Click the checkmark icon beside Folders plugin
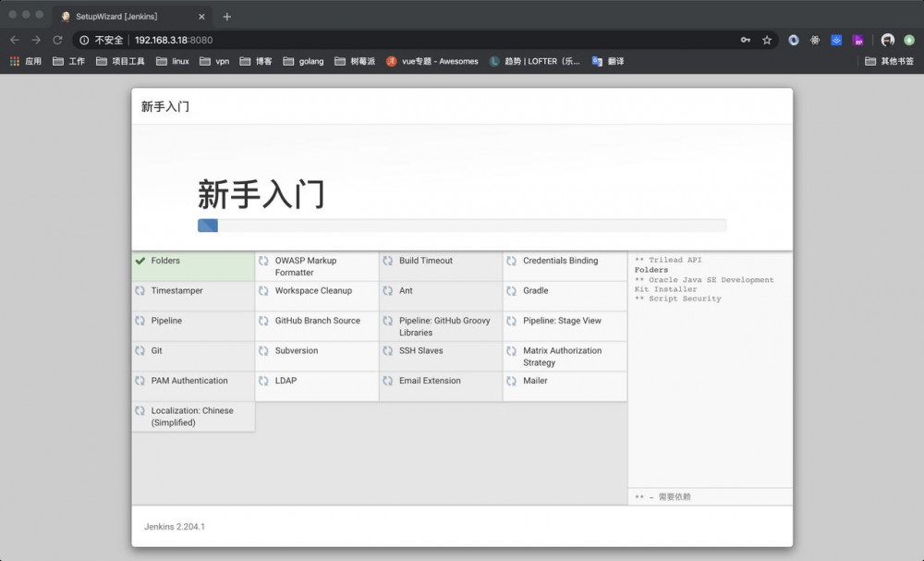 tap(140, 260)
